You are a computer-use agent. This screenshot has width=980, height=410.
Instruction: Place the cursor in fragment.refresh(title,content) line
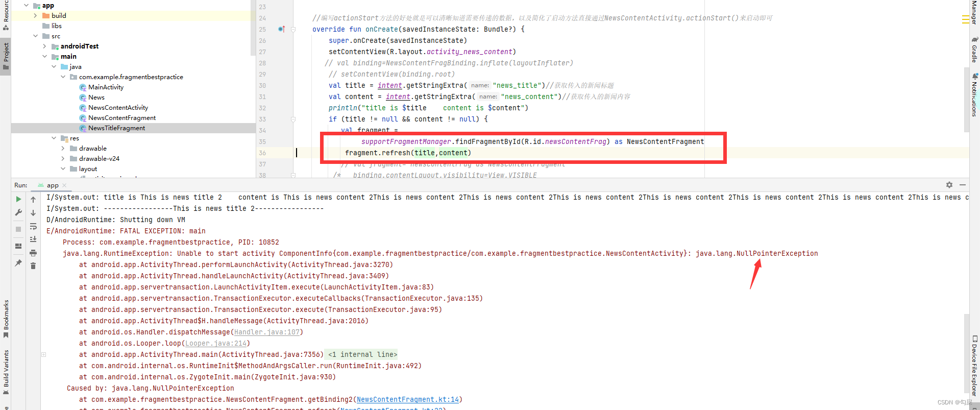coord(408,153)
